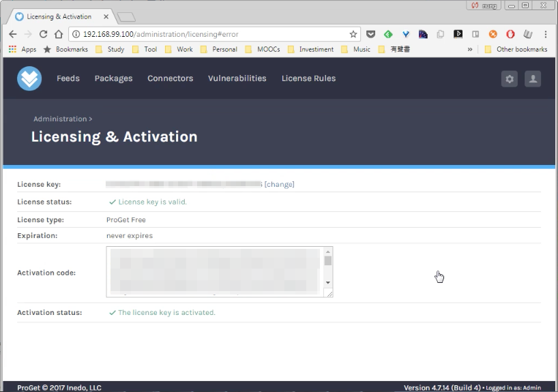Open the administration gear settings icon
This screenshot has height=392, width=558.
coord(510,78)
